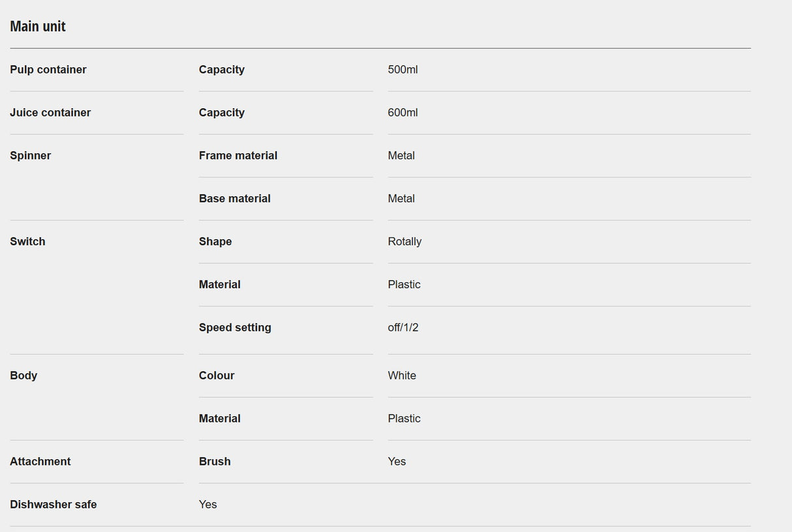The width and height of the screenshot is (792, 532).
Task: Click the Yes value beside Dishwasher safe
Action: tap(207, 505)
